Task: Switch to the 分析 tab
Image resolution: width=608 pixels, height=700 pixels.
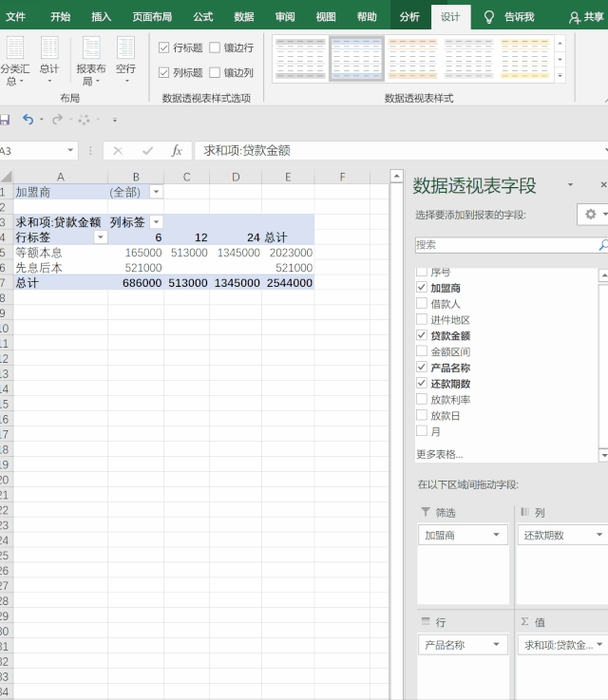Action: 409,17
